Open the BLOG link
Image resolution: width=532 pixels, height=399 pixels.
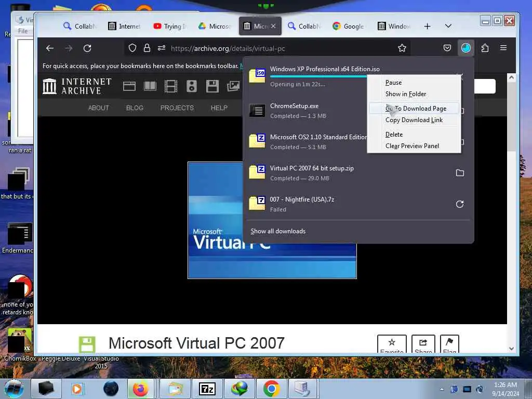tap(135, 108)
